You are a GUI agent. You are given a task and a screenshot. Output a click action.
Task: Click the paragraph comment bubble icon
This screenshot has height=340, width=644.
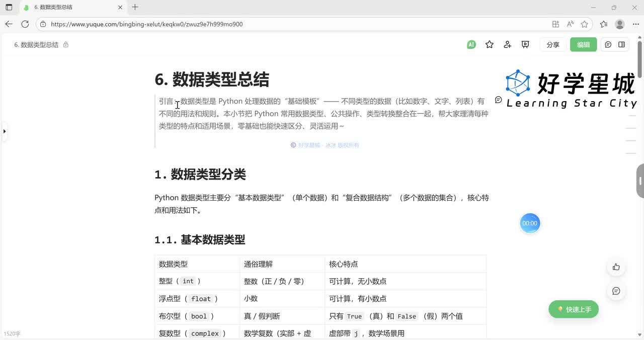[498, 100]
